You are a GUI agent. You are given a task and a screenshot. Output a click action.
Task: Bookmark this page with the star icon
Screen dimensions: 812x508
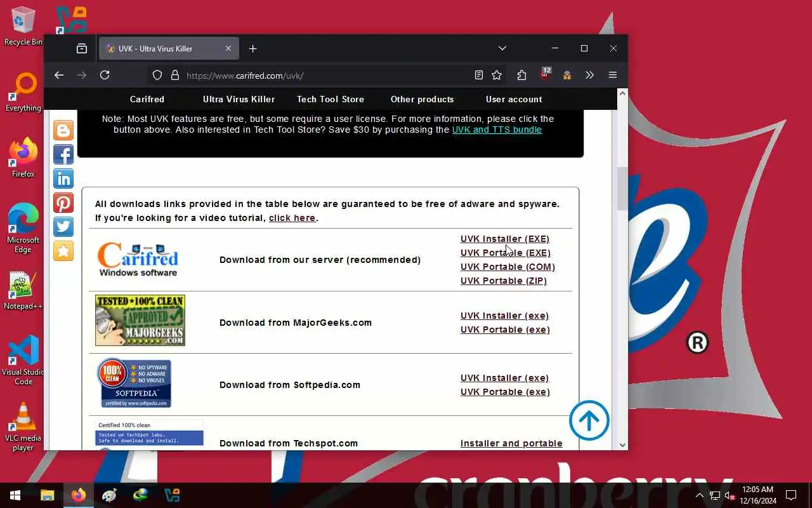(497, 76)
